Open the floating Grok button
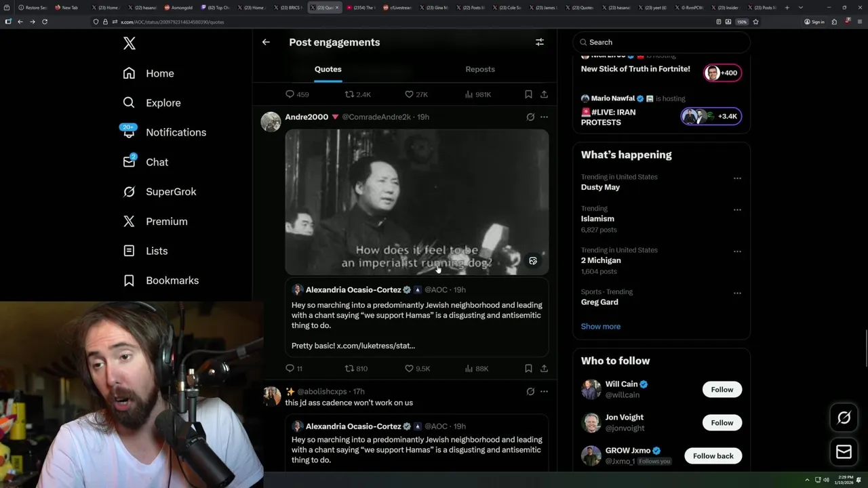 844,418
